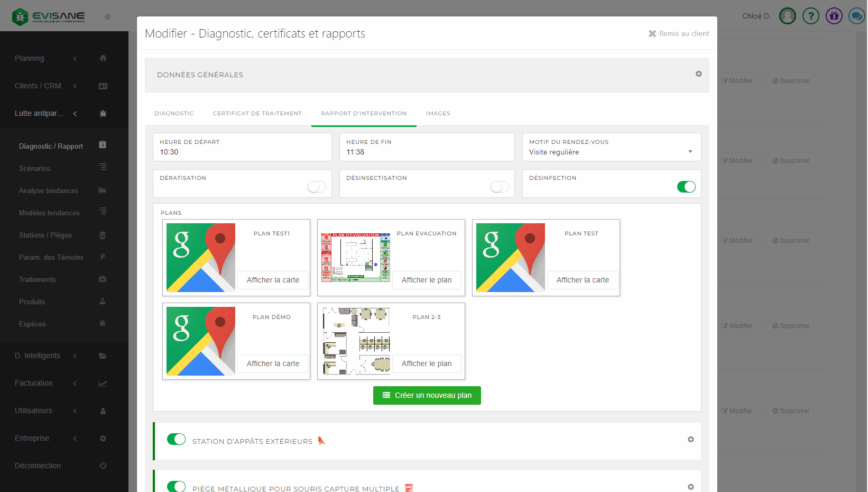The height and width of the screenshot is (492, 868).
Task: Open the gift icon in header
Action: (834, 16)
